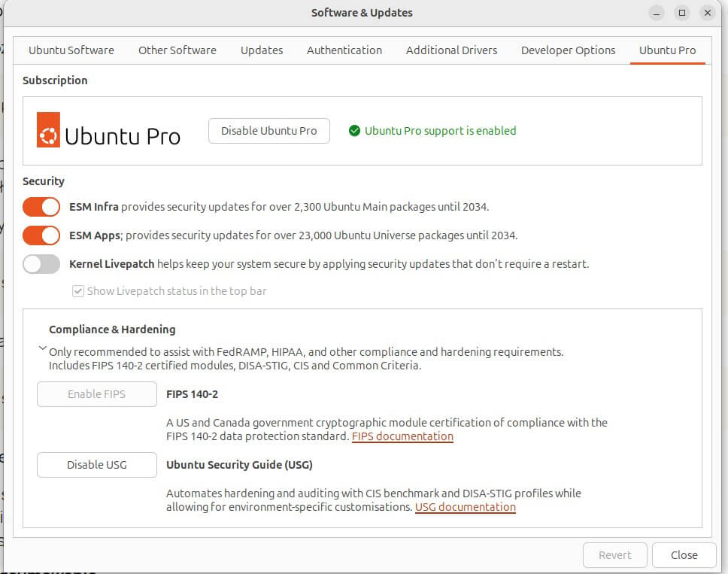Screen dimensions: 728x574
Task: Click the Disable Ubuntu Pro button
Action: pos(269,131)
